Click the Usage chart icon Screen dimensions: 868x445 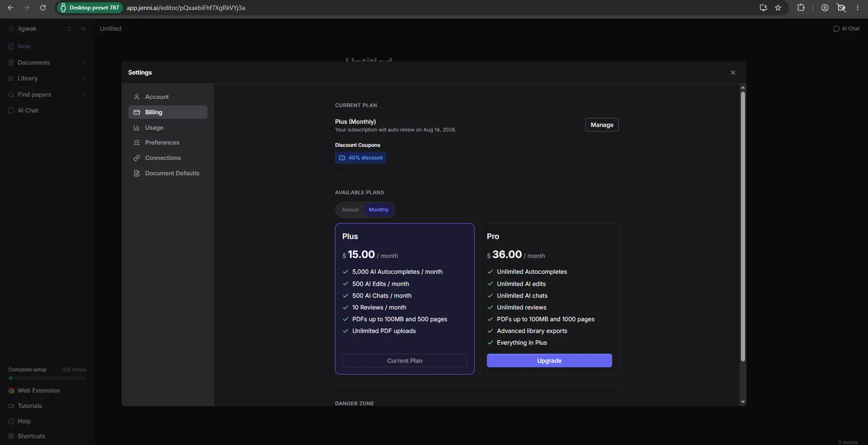(x=137, y=127)
